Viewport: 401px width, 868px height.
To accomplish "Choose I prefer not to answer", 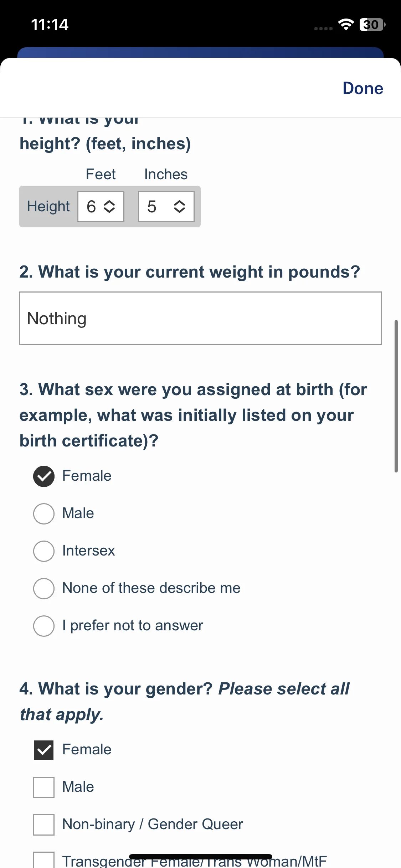I will point(44,626).
